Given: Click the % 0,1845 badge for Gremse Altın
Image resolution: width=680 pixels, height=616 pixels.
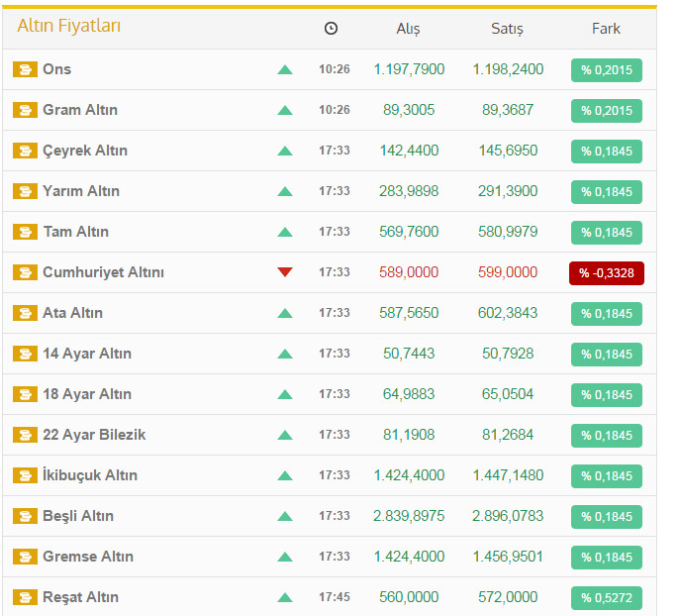Looking at the screenshot, I should click(x=607, y=558).
